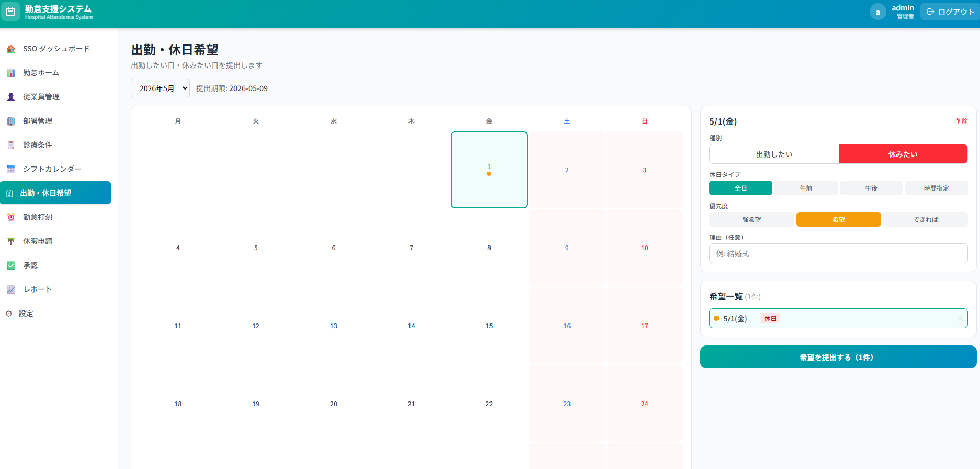Remove 5/1(金) entry with the X icon
Viewport: 980px width, 469px height.
960,318
